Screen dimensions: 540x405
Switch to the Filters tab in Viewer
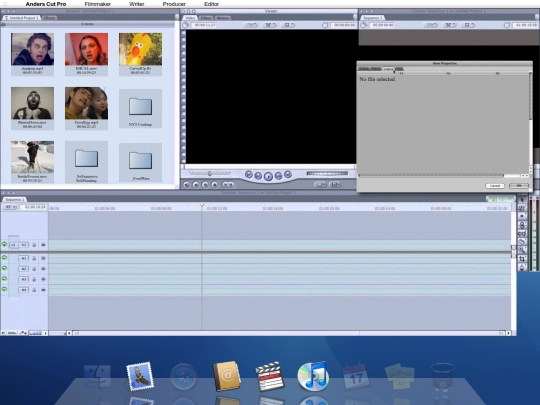(206, 18)
